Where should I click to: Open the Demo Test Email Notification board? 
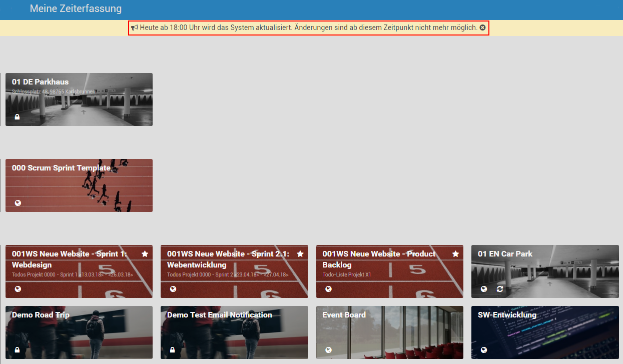coord(219,315)
